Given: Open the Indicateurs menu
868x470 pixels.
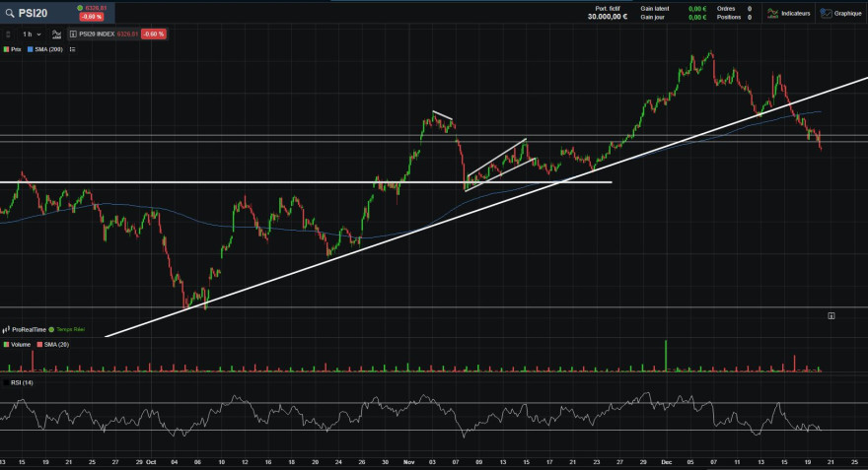Looking at the screenshot, I should point(789,13).
